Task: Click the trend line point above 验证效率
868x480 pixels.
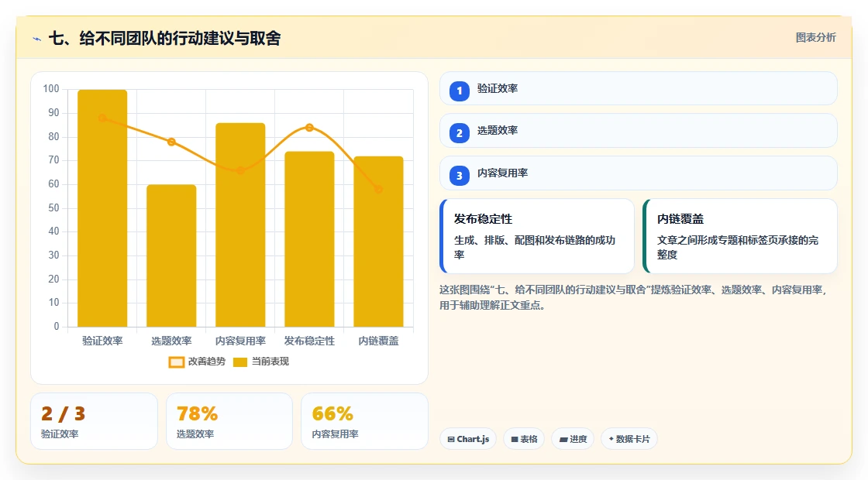Action: (x=102, y=118)
